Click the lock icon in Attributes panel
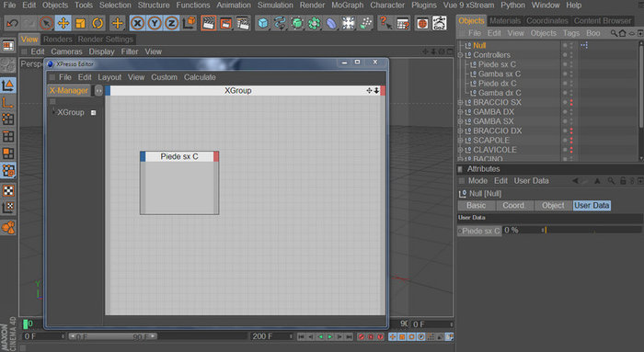The image size is (644, 352). (623, 181)
